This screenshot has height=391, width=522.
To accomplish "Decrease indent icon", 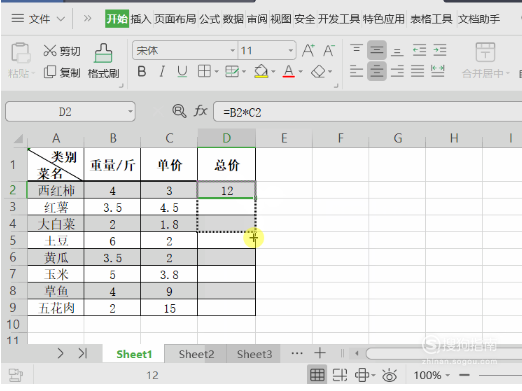I will pos(419,50).
